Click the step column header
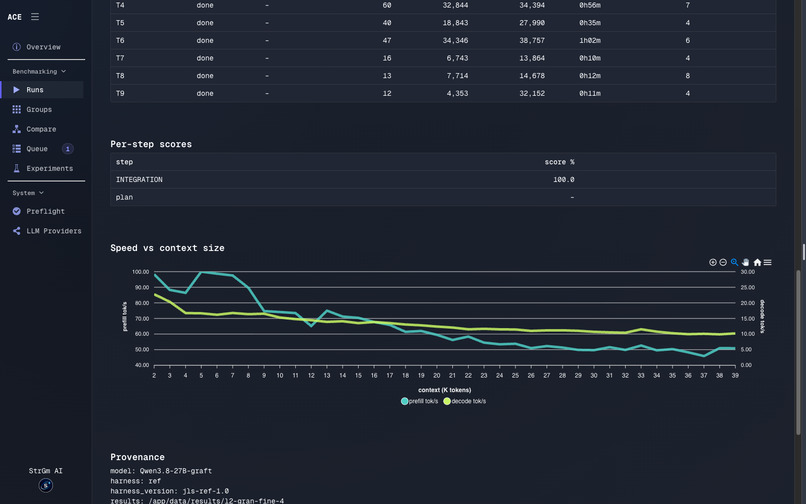The height and width of the screenshot is (504, 806). [x=124, y=162]
